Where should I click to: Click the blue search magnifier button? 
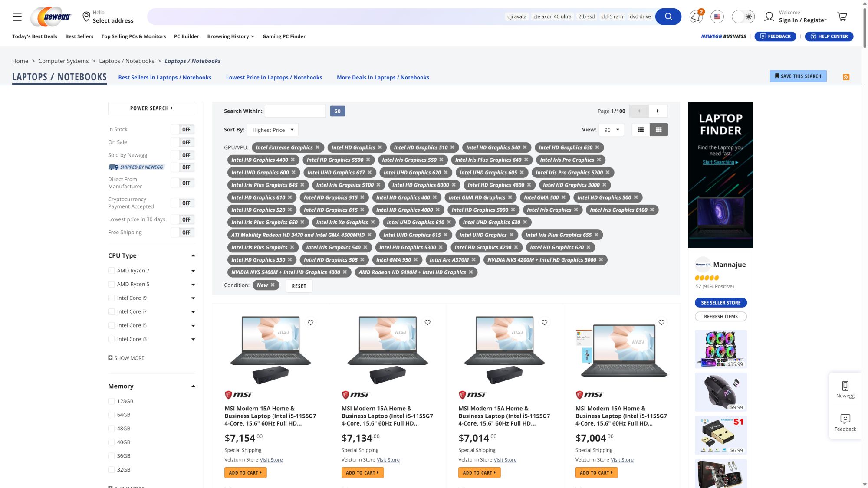(668, 16)
